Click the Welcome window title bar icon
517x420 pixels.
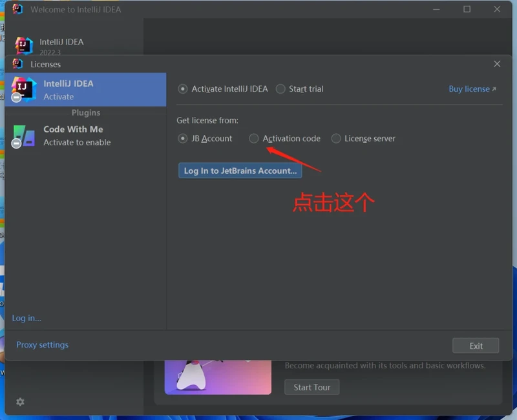pyautogui.click(x=17, y=9)
